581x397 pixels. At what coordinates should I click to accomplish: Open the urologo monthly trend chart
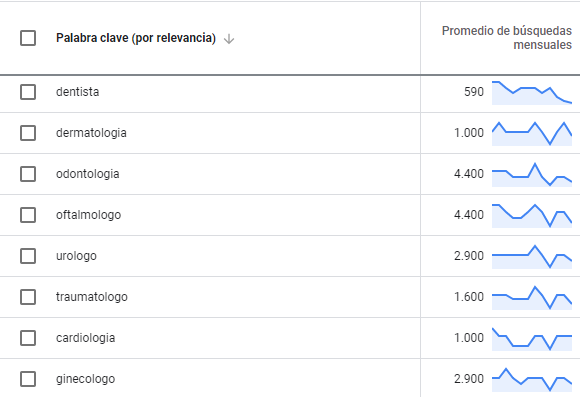[x=532, y=257]
